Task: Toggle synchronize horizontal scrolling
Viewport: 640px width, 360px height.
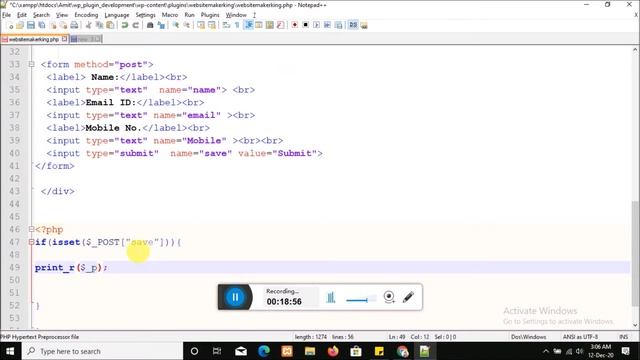Action: point(212,25)
